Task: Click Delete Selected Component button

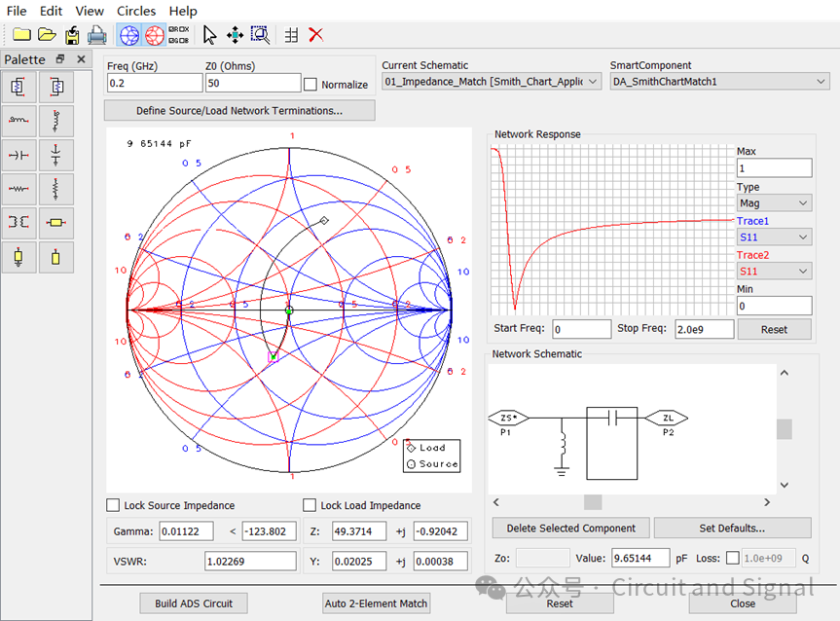Action: click(571, 528)
